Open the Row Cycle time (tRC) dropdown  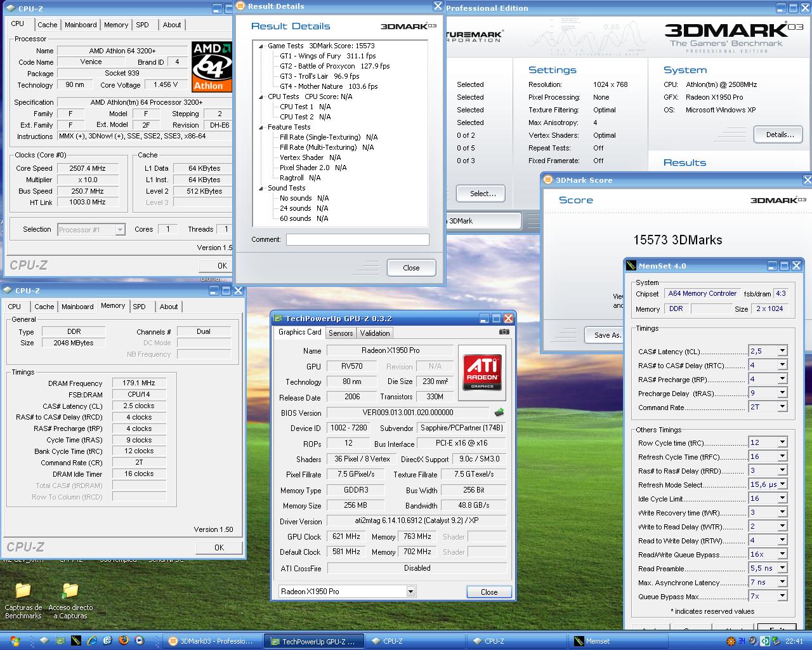pos(782,442)
